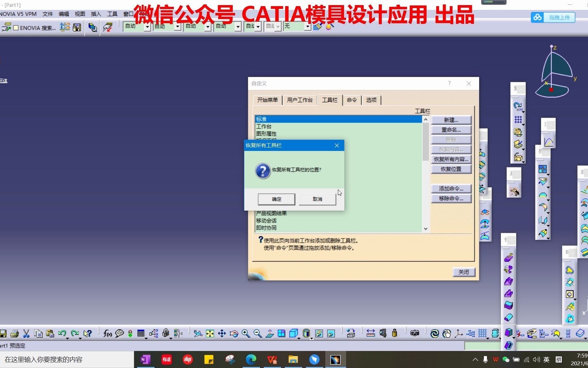Image resolution: width=588 pixels, height=368 pixels.
Task: Switch to the 用户工作台 tab
Action: [299, 100]
